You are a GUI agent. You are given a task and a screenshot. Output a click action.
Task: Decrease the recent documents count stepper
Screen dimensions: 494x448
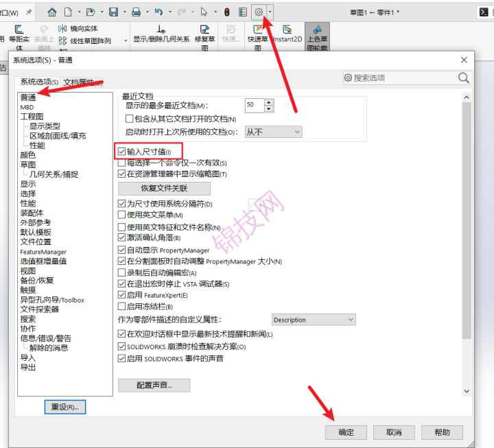point(268,109)
